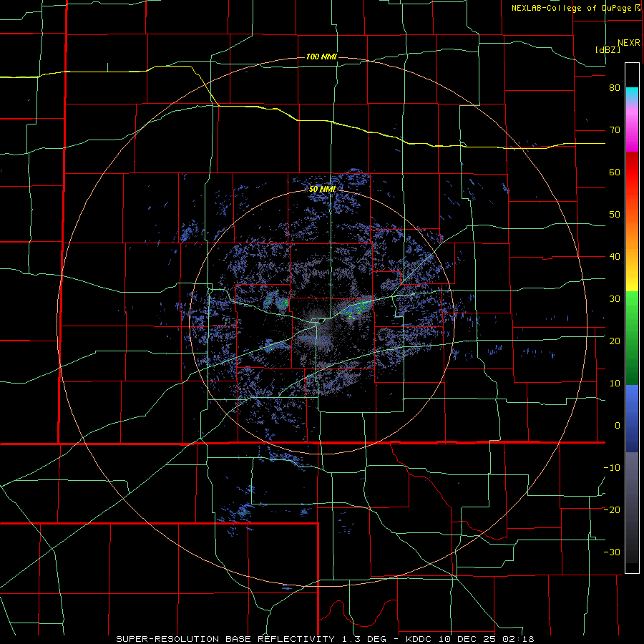644x644 pixels.
Task: Click the 100 NMI range ring label
Action: point(321,57)
